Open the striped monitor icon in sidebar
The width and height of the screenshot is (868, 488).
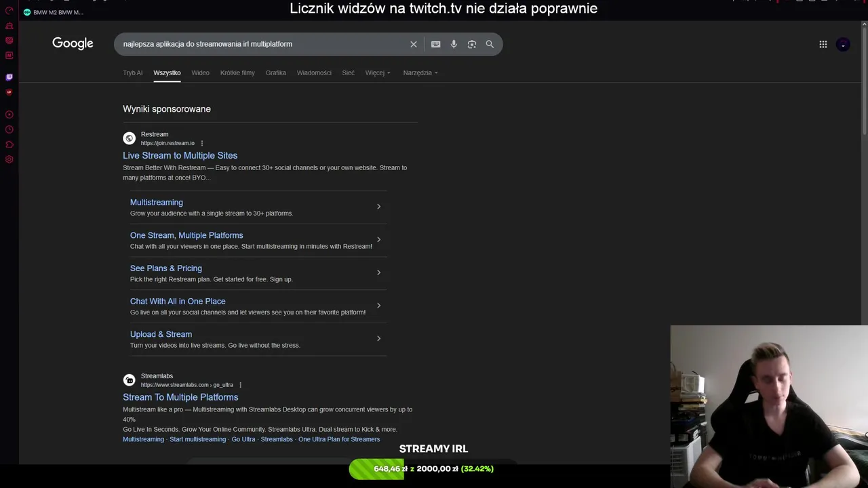pos(9,40)
